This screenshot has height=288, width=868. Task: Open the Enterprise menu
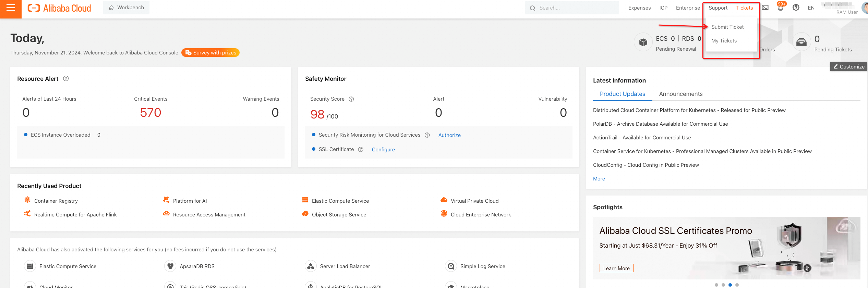tap(688, 8)
